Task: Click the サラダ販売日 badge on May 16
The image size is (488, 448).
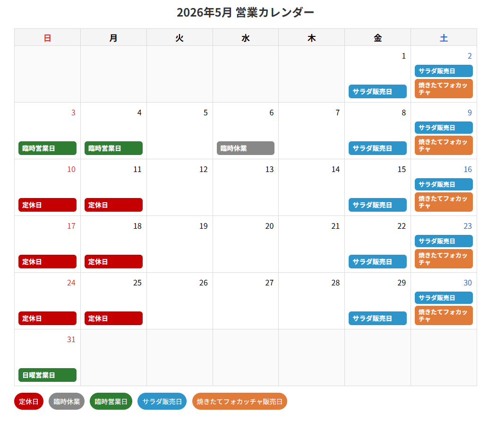Action: [444, 184]
